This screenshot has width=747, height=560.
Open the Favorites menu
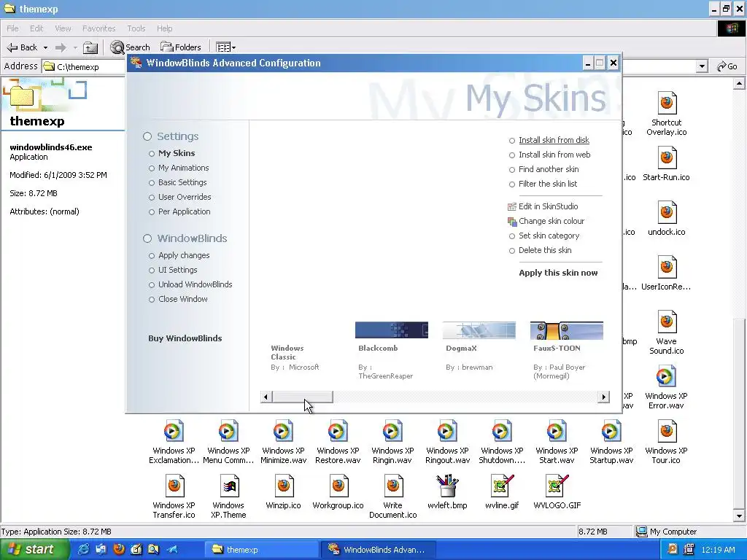98,28
